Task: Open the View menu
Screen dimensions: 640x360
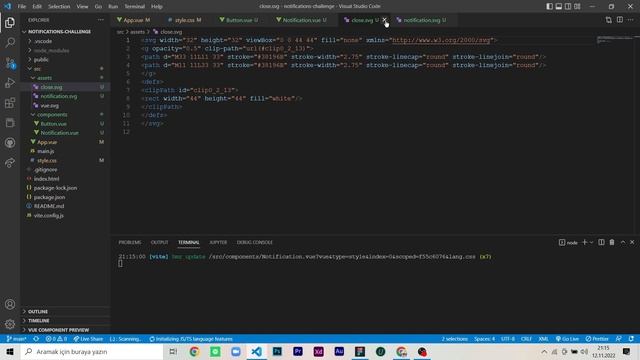Action: (x=82, y=7)
